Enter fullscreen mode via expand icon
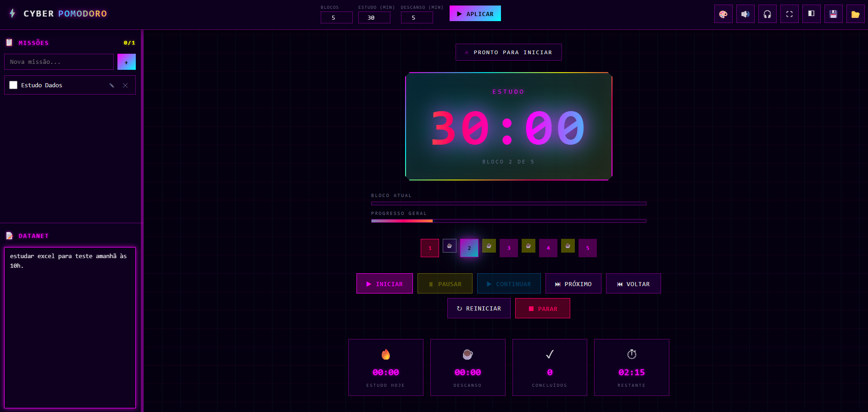The height and width of the screenshot is (412, 868). [789, 14]
